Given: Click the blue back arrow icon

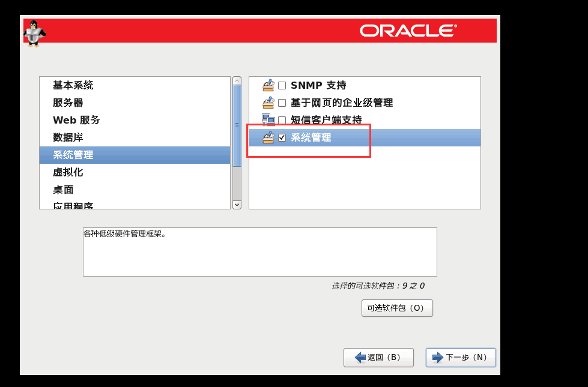Looking at the screenshot, I should pyautogui.click(x=360, y=358).
